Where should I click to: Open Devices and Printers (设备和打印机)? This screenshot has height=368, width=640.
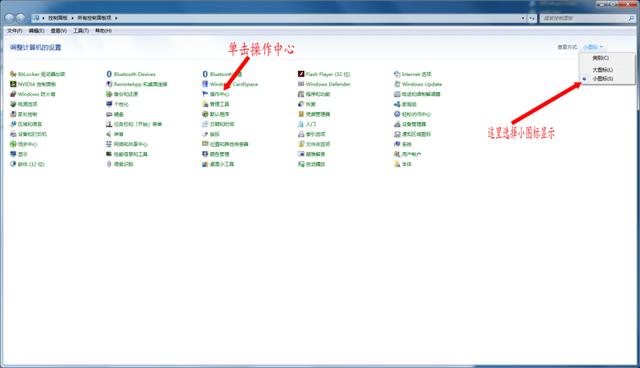[28, 134]
